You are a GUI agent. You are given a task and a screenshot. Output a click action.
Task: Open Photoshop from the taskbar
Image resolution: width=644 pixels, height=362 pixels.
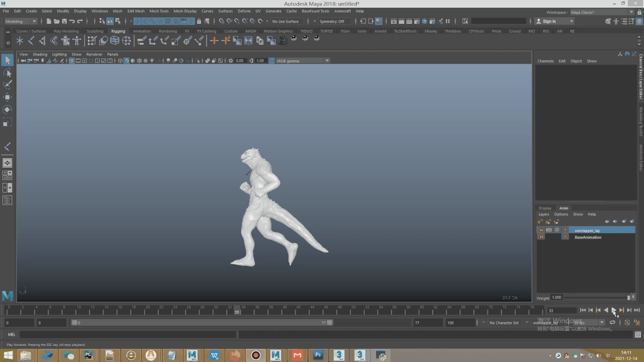pos(318,355)
